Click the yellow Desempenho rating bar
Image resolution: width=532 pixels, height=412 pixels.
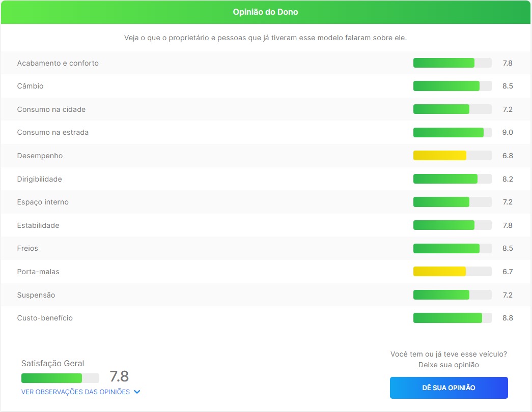tap(452, 155)
